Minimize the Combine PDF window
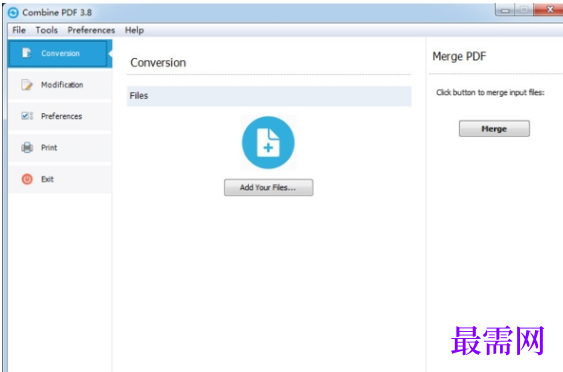Image resolution: width=563 pixels, height=372 pixels. point(504,9)
